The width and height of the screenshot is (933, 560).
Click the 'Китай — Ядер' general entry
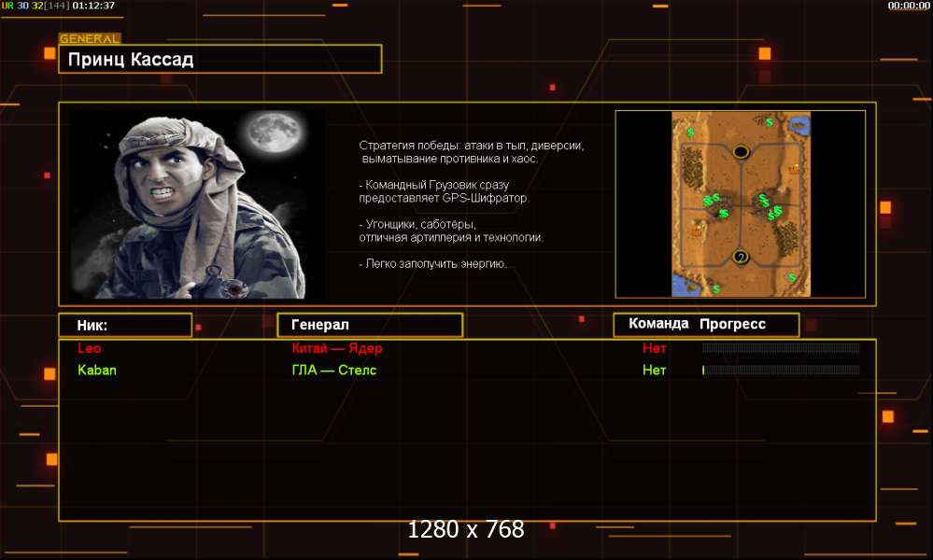click(x=337, y=348)
